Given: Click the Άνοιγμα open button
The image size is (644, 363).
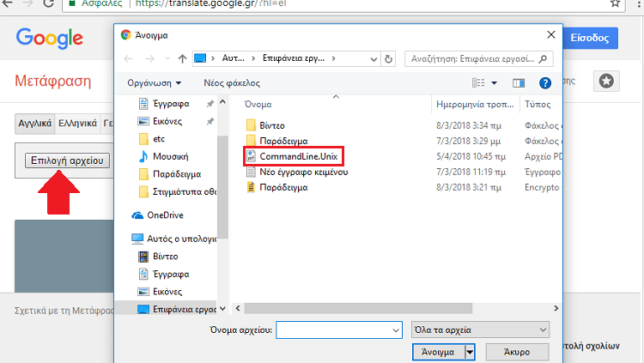Looking at the screenshot, I should pos(438,352).
